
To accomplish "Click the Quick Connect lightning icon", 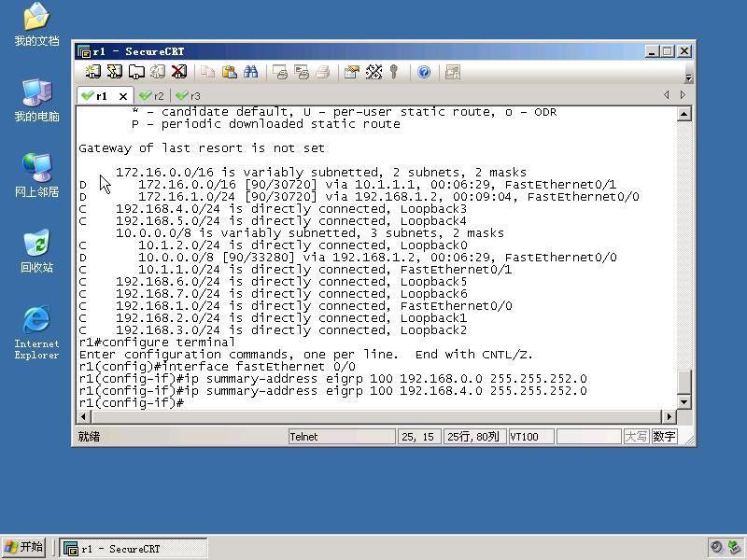I will point(114,72).
